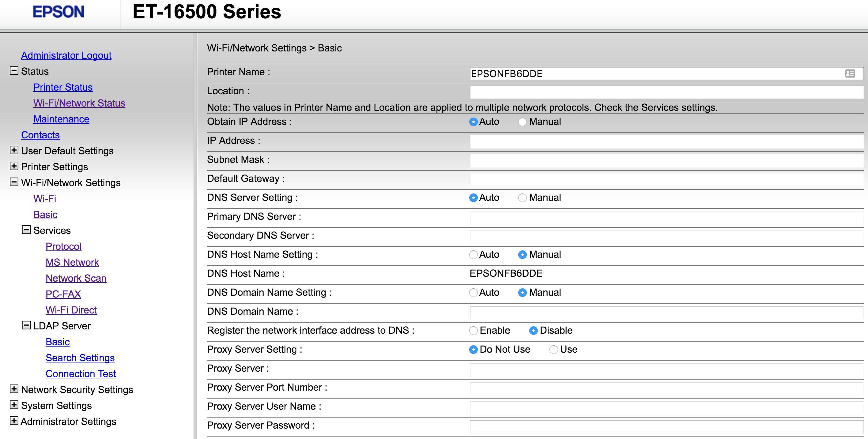Screen dimensions: 868x439
Task: Open the Wi-Fi Direct services page
Action: click(71, 310)
